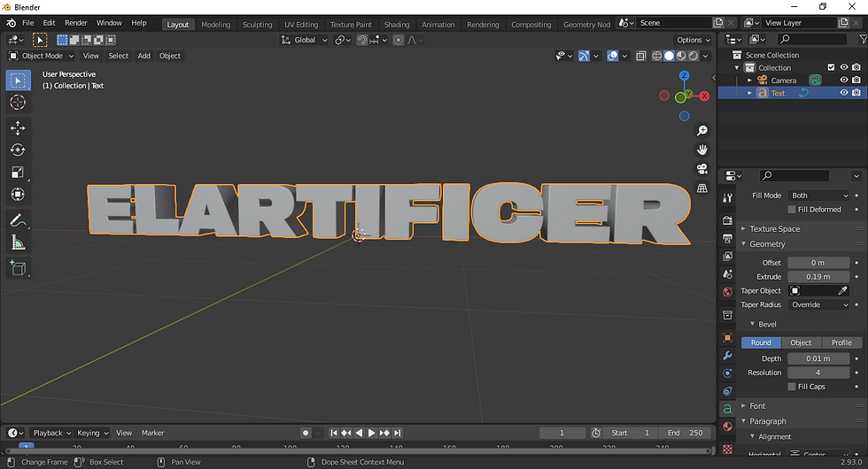
Task: Open the Output properties tab
Action: [727, 238]
